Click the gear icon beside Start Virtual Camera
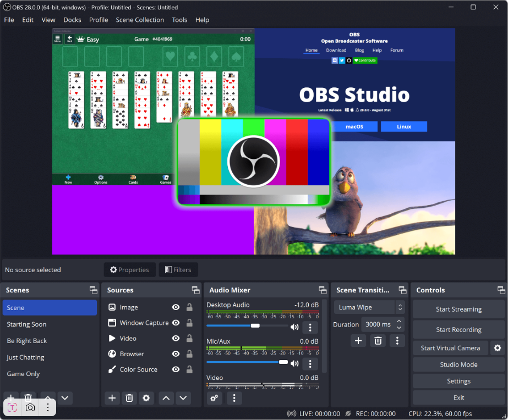The width and height of the screenshot is (508, 420). point(498,348)
